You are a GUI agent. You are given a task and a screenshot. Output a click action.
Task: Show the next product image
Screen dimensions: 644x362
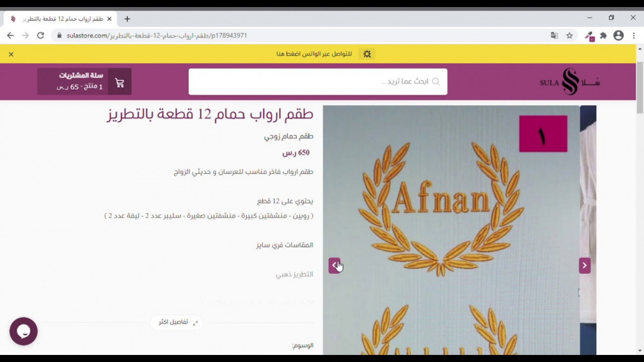coord(584,265)
